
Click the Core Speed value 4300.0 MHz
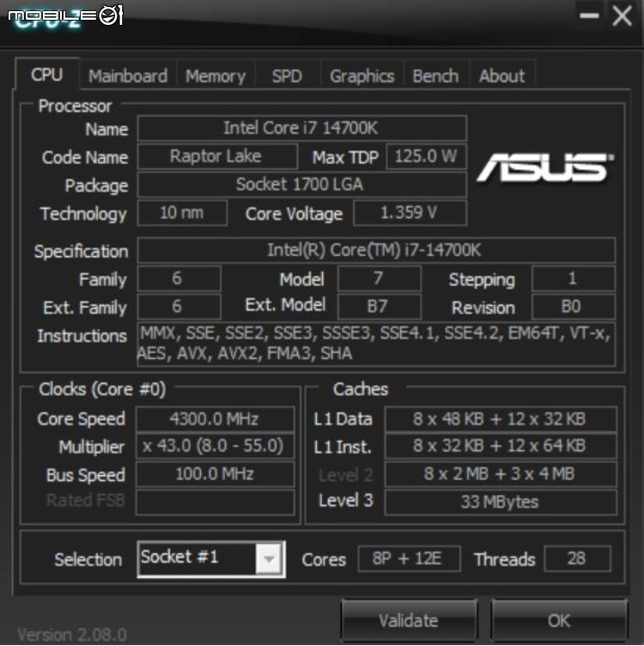(x=215, y=419)
